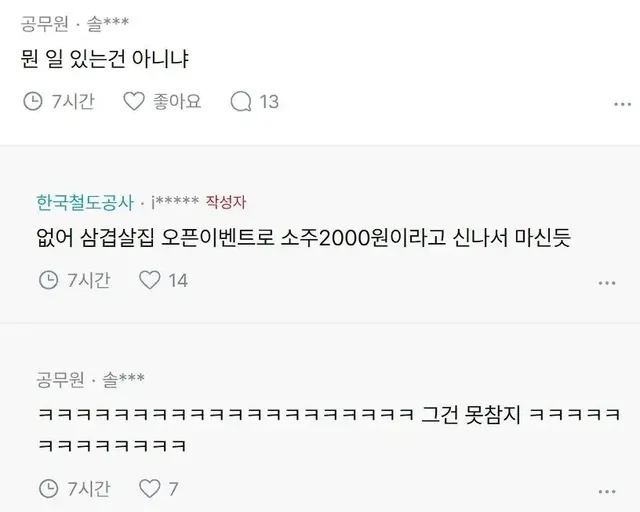Click the 작성자 author badge

click(x=226, y=202)
